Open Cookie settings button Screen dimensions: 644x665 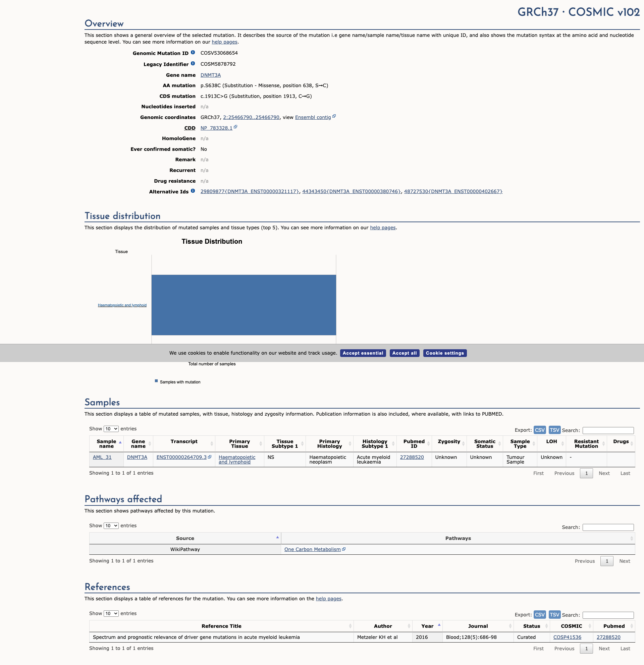445,353
